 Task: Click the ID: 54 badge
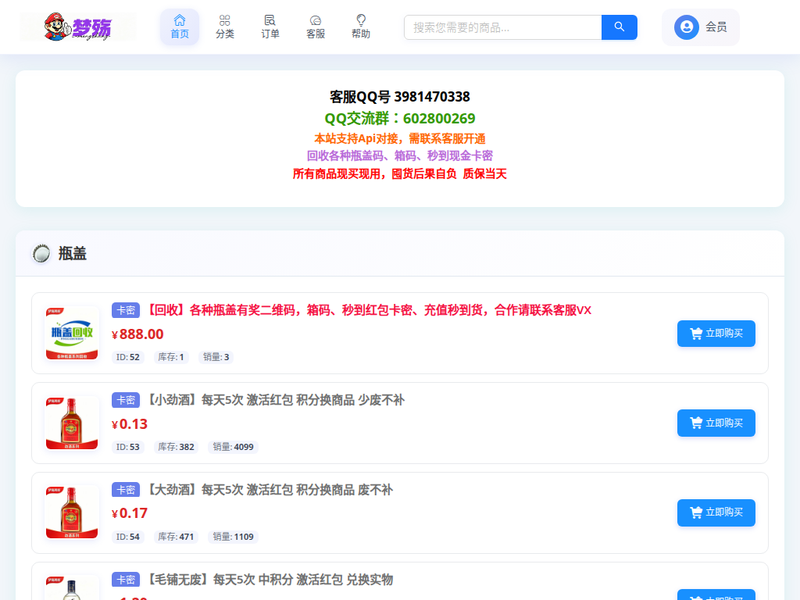click(128, 537)
